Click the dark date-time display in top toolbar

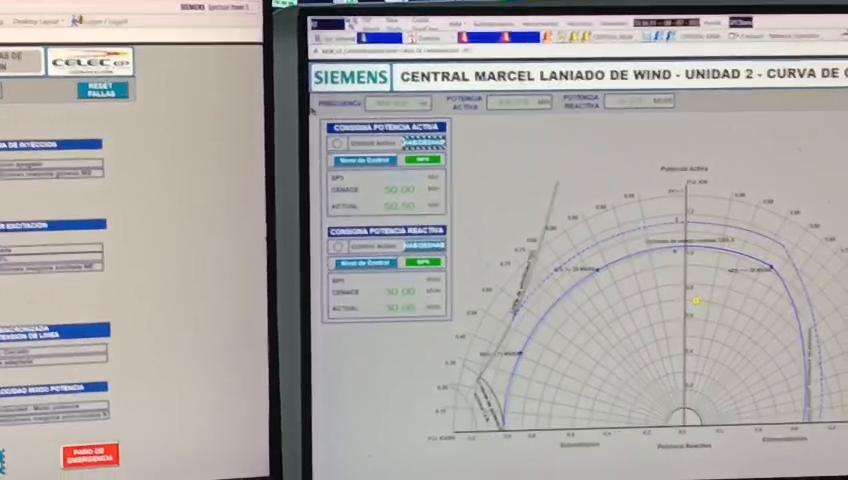point(666,23)
